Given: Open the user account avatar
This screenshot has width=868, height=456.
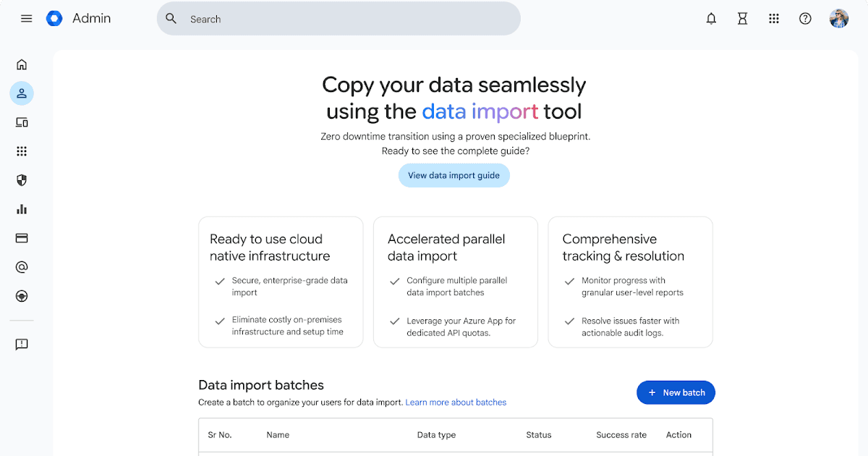Looking at the screenshot, I should 839,19.
